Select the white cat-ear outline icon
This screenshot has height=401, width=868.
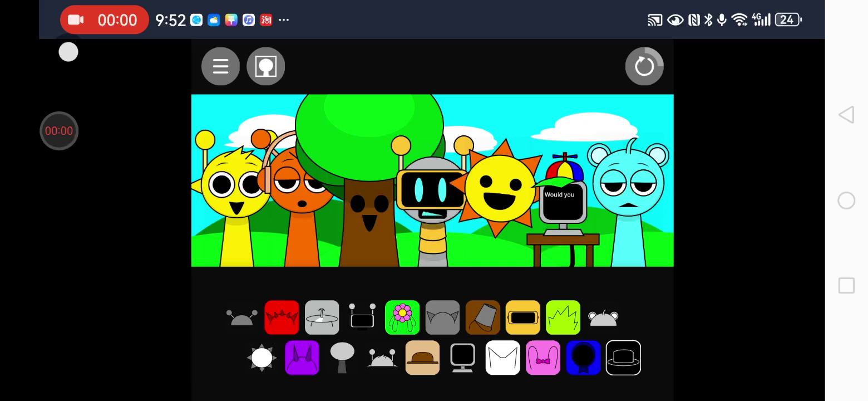(x=502, y=358)
